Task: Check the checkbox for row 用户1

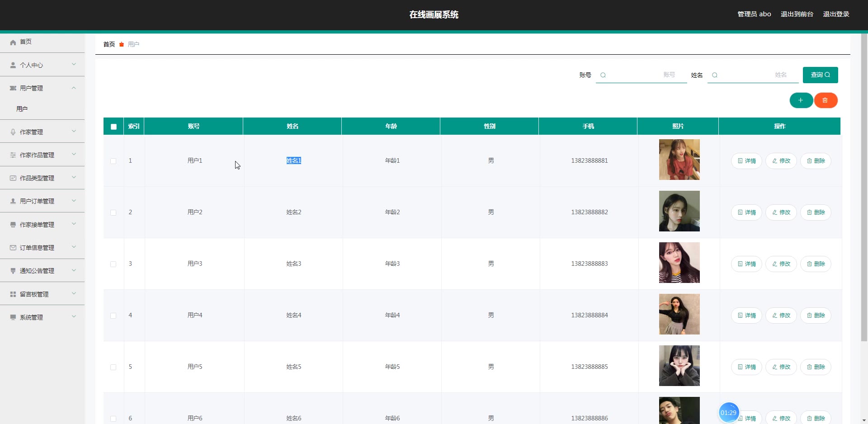Action: [x=113, y=161]
